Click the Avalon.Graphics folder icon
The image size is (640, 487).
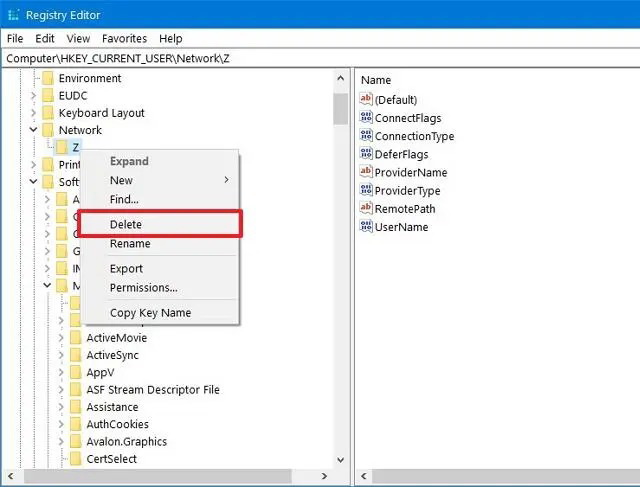[x=76, y=442]
